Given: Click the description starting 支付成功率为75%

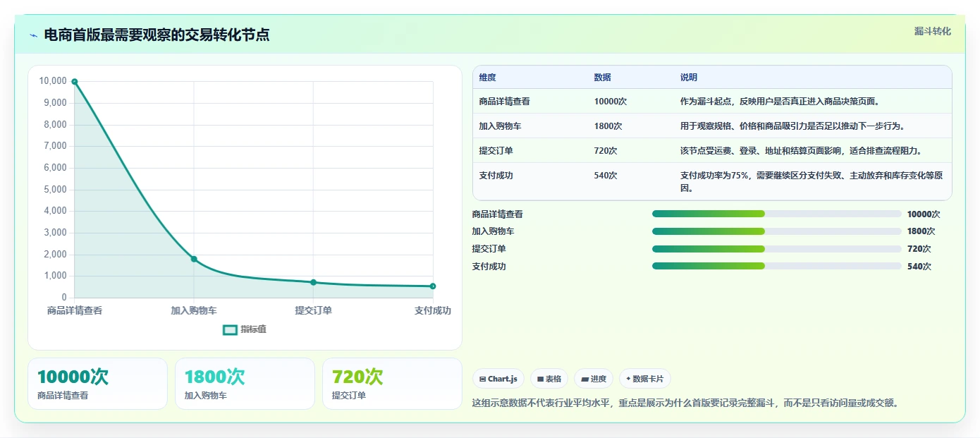Looking at the screenshot, I should click(x=811, y=182).
